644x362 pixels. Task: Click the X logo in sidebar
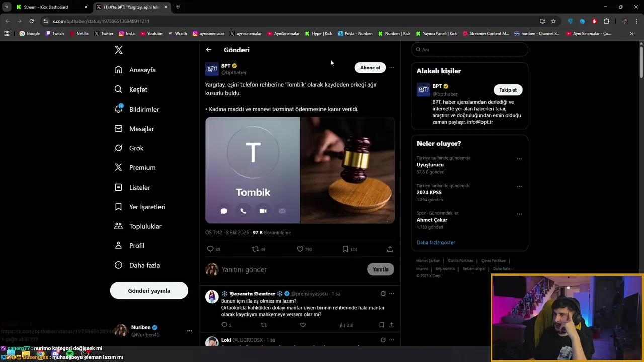(x=119, y=50)
